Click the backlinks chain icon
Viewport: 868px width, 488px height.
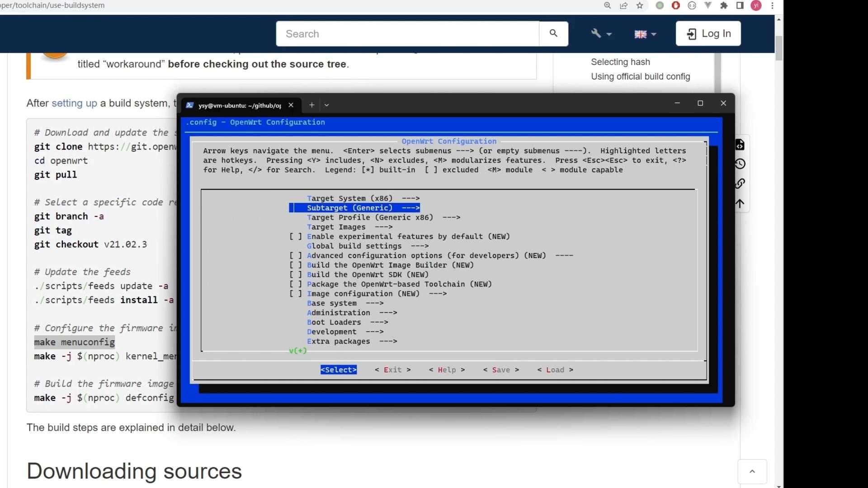pyautogui.click(x=740, y=183)
